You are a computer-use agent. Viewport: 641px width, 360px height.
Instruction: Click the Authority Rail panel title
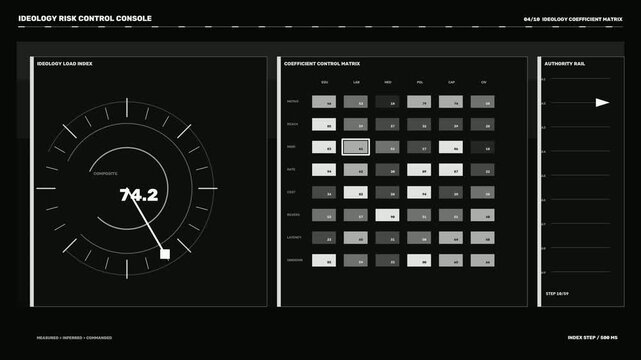point(565,64)
